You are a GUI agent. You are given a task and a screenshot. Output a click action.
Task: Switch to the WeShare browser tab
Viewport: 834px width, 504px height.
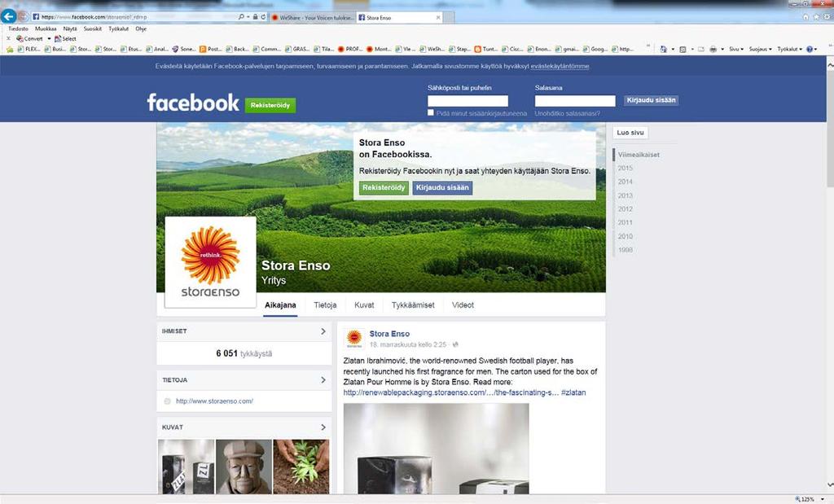click(x=312, y=18)
